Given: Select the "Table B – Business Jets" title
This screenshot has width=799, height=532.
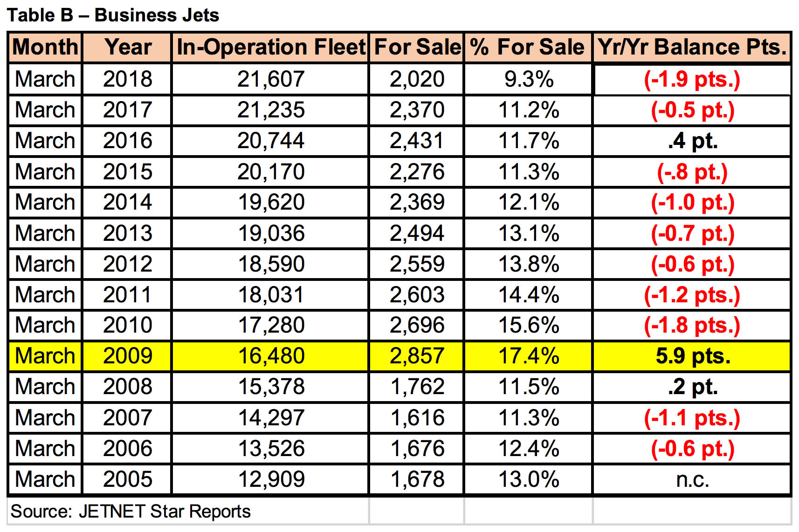Looking at the screenshot, I should tap(113, 15).
